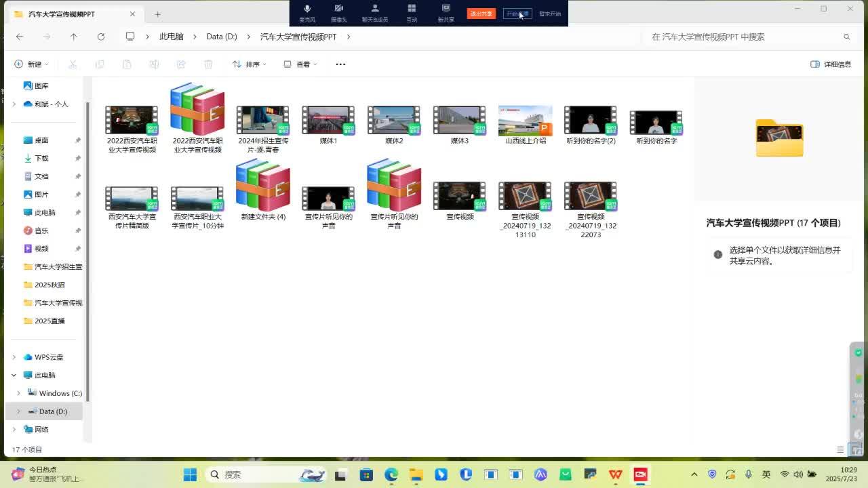The image size is (868, 488).
Task: Select the 西安汽车大学宣传片精简版 video
Action: [x=132, y=207]
